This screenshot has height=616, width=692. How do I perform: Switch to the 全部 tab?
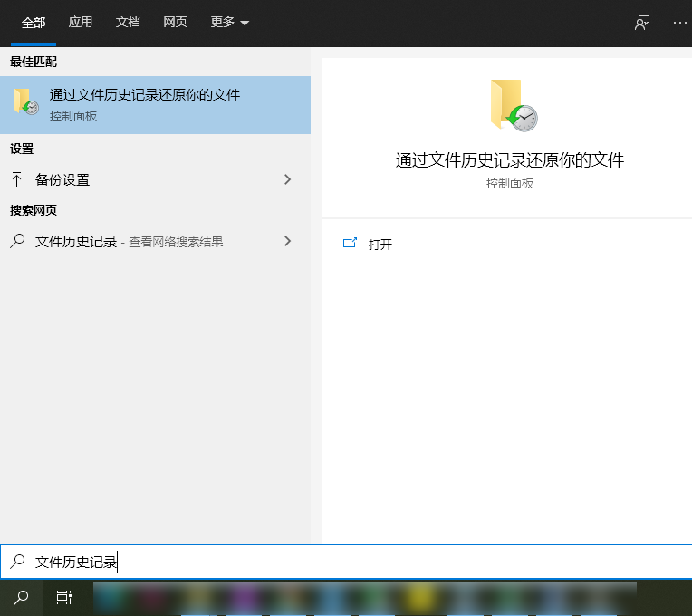click(34, 22)
